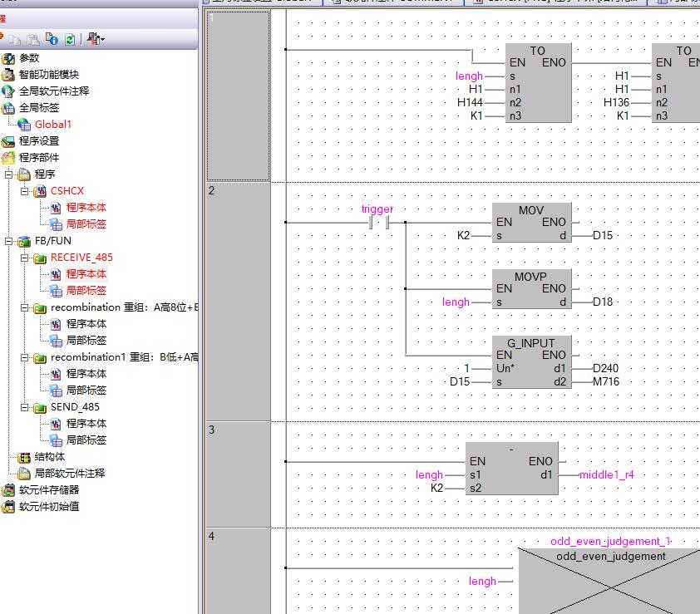Click the refresh icon in navigation toolbar
Screen dimensions: 700x614
click(x=69, y=39)
